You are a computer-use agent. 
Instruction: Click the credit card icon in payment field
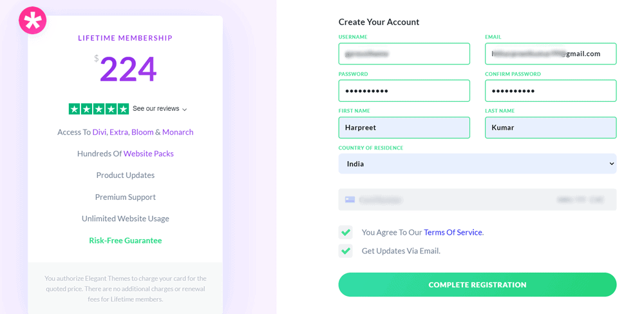(350, 200)
